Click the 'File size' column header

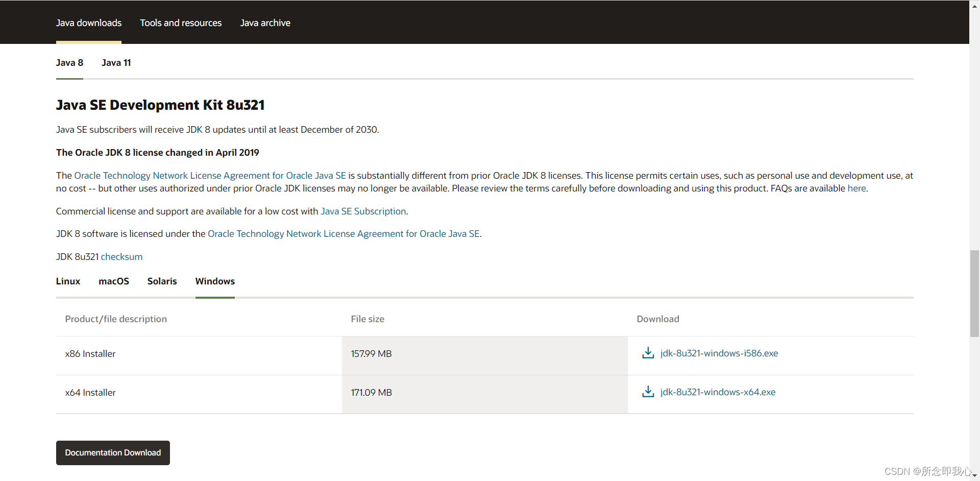[x=367, y=319]
